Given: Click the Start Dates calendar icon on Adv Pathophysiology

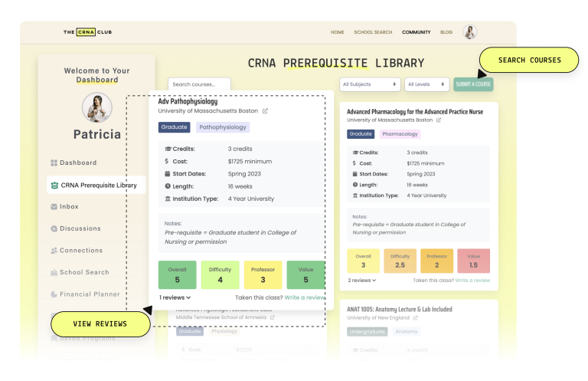Looking at the screenshot, I should pyautogui.click(x=167, y=174).
